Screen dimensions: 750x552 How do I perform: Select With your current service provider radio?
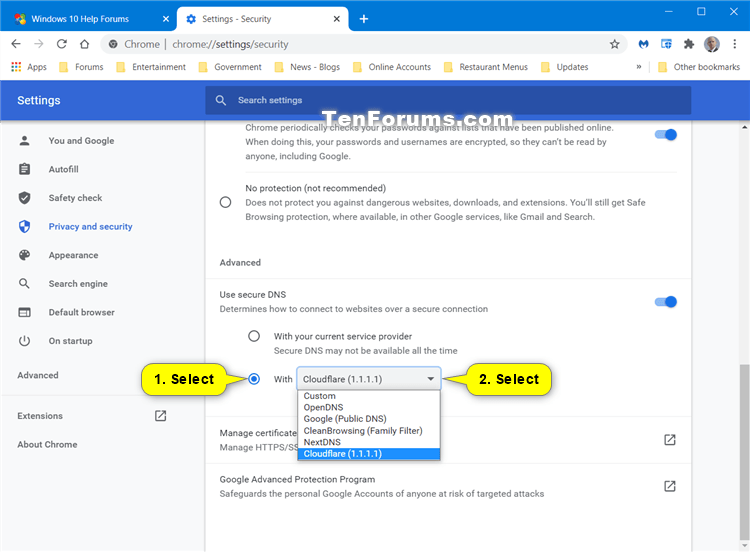coord(254,336)
